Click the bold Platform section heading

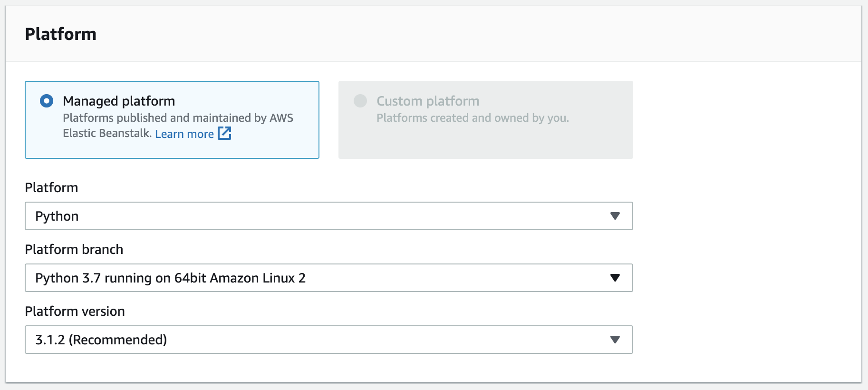(x=60, y=34)
